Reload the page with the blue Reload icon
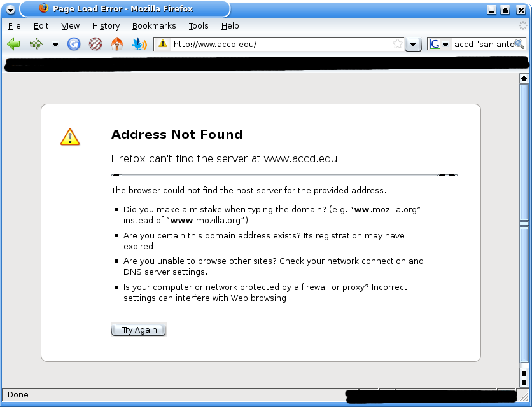 pyautogui.click(x=74, y=44)
